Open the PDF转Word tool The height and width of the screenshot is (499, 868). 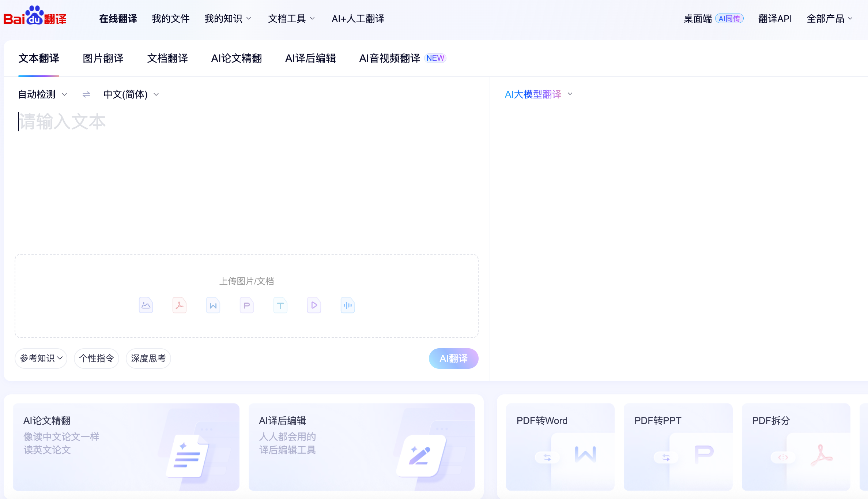pos(560,447)
